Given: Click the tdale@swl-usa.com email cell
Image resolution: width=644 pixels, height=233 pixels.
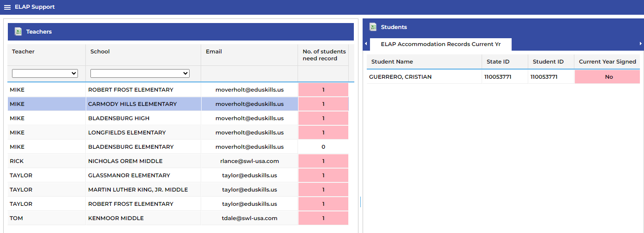Looking at the screenshot, I should [250, 218].
